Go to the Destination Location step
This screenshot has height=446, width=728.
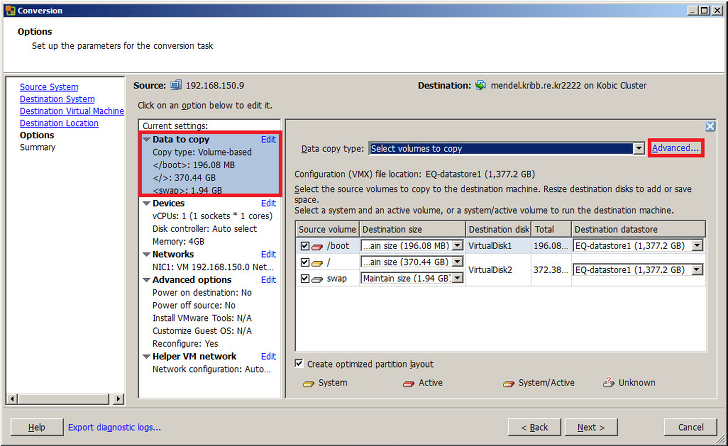59,123
